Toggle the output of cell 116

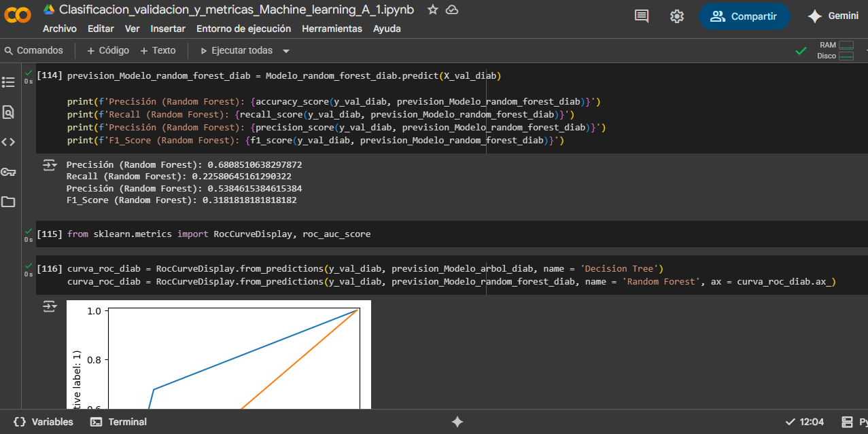point(50,307)
